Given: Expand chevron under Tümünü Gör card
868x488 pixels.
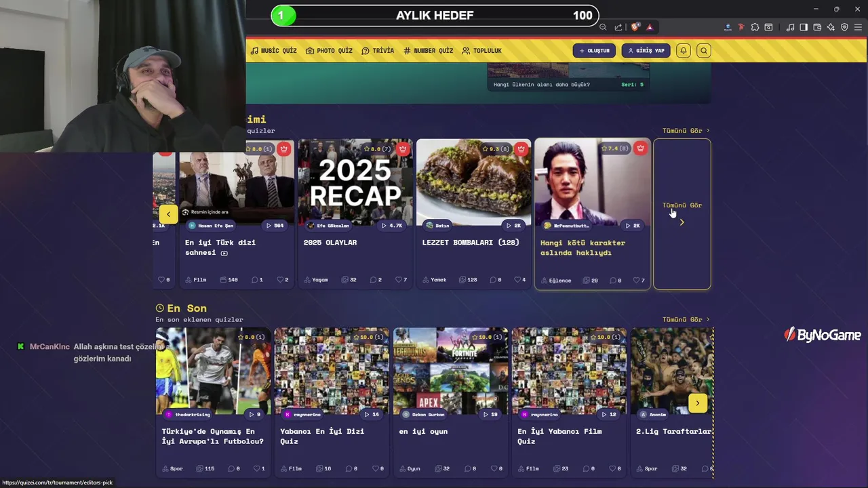Looking at the screenshot, I should pyautogui.click(x=682, y=222).
